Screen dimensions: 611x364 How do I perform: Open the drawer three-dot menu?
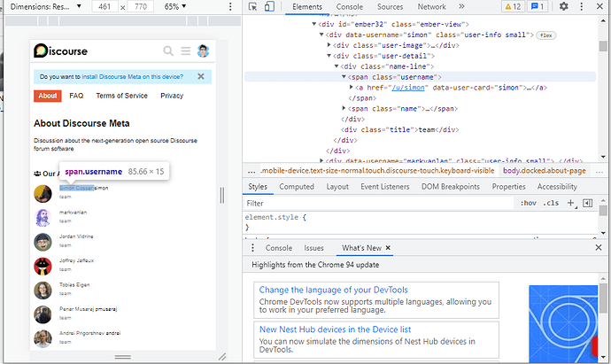(x=252, y=248)
